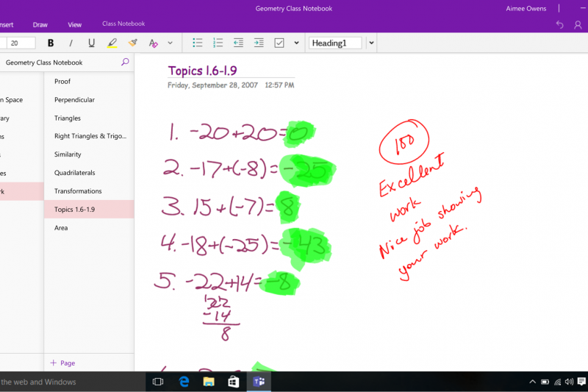This screenshot has height=392, width=588.
Task: Click the Windows taskbar search box
Action: point(72,382)
